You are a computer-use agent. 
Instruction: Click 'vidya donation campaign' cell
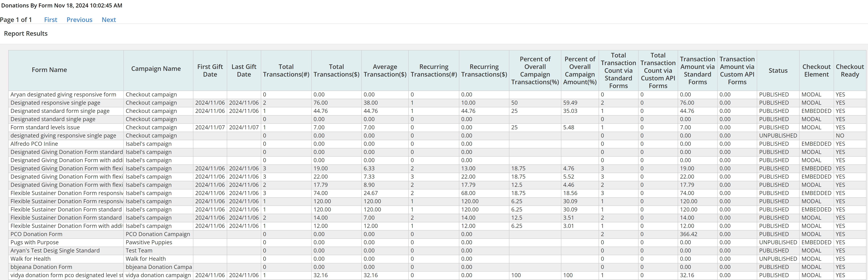pyautogui.click(x=158, y=275)
